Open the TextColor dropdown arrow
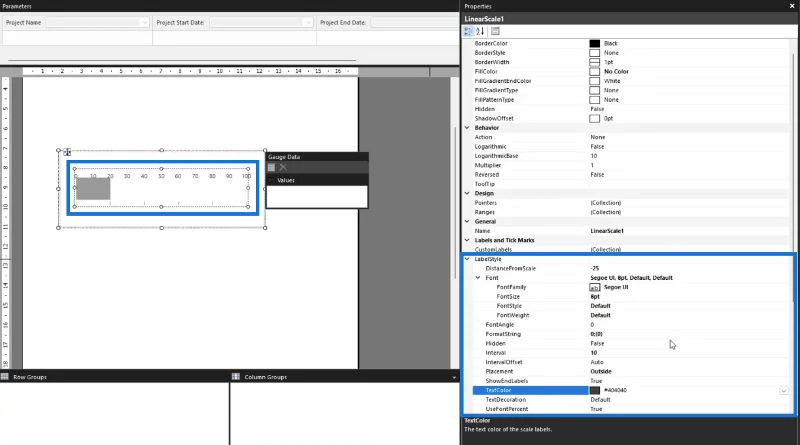Screen dimensions: 800x445 point(784,390)
